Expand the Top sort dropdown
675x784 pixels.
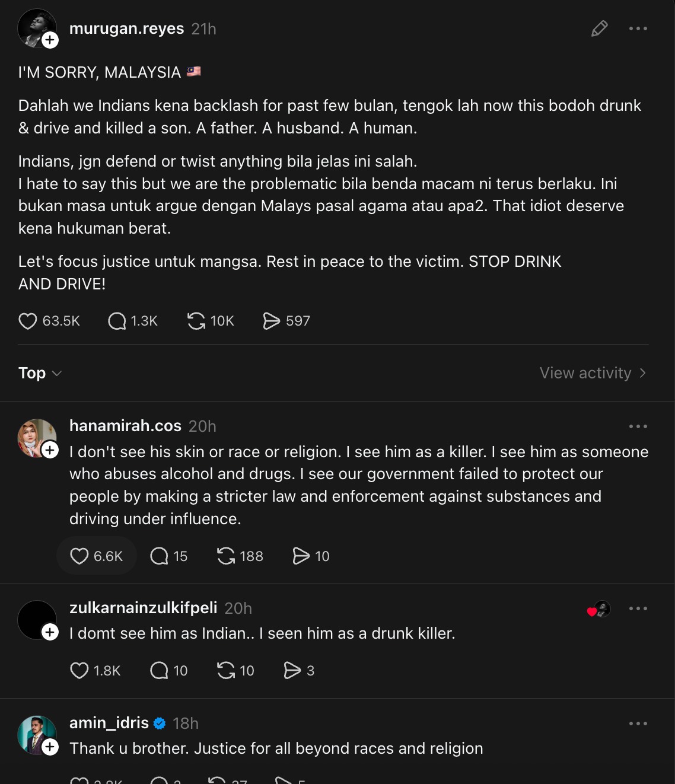point(40,373)
